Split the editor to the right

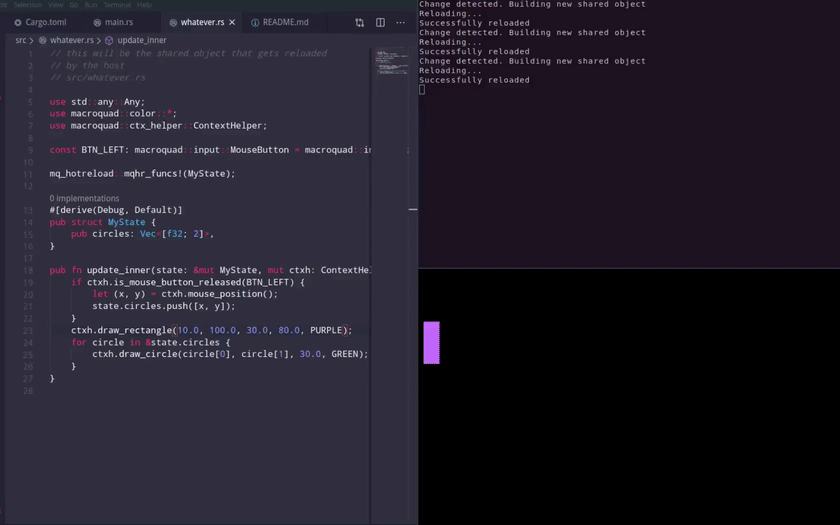380,22
